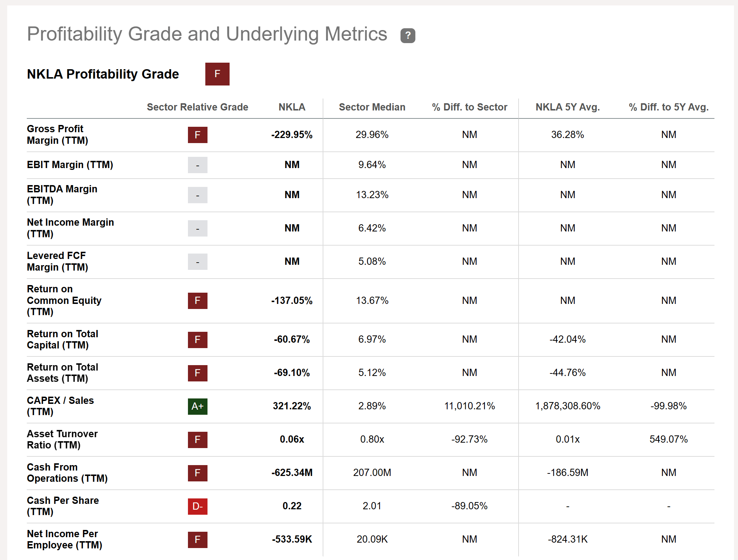Select the Return on Total Assets row label
The image size is (738, 560).
click(62, 373)
